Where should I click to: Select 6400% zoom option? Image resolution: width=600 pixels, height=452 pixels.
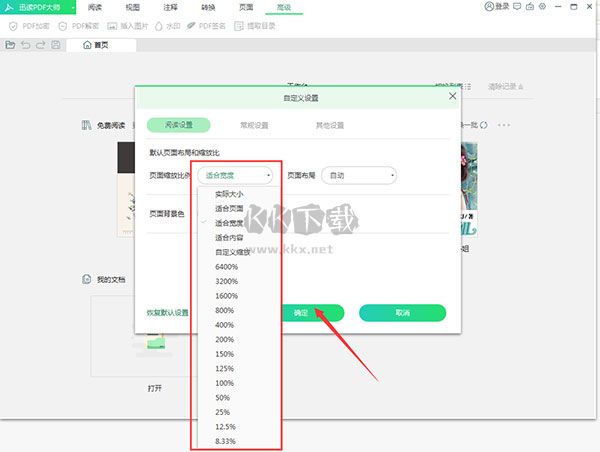[227, 267]
